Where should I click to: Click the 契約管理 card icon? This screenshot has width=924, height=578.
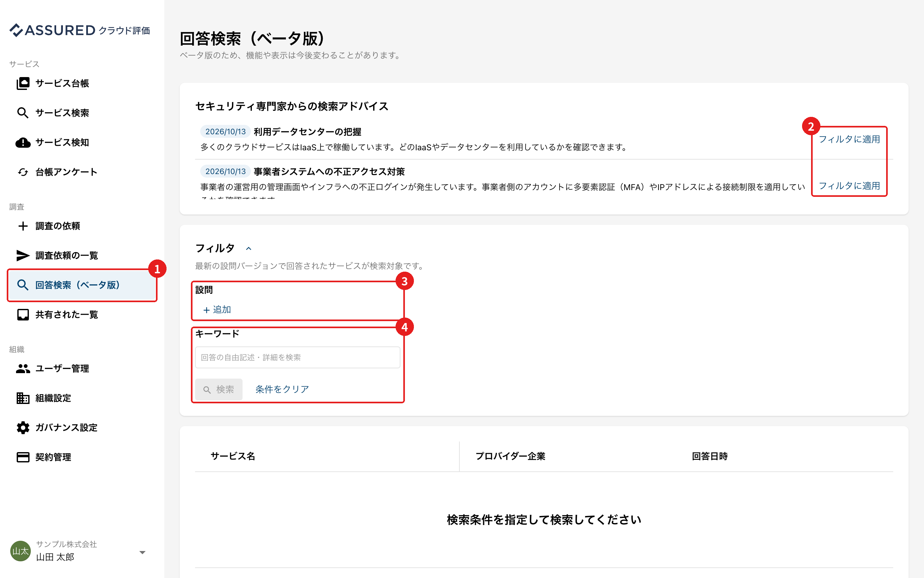tap(23, 457)
